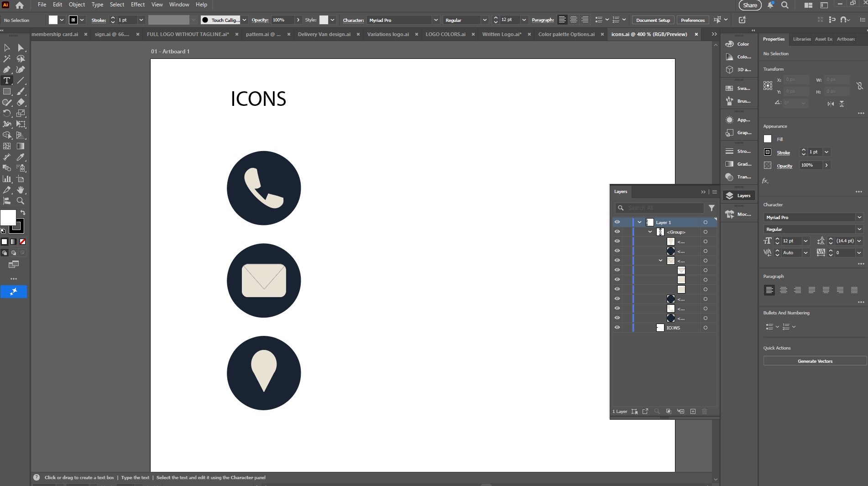Open Touch Callig brush definition dropdown
The image size is (868, 486).
pos(244,20)
